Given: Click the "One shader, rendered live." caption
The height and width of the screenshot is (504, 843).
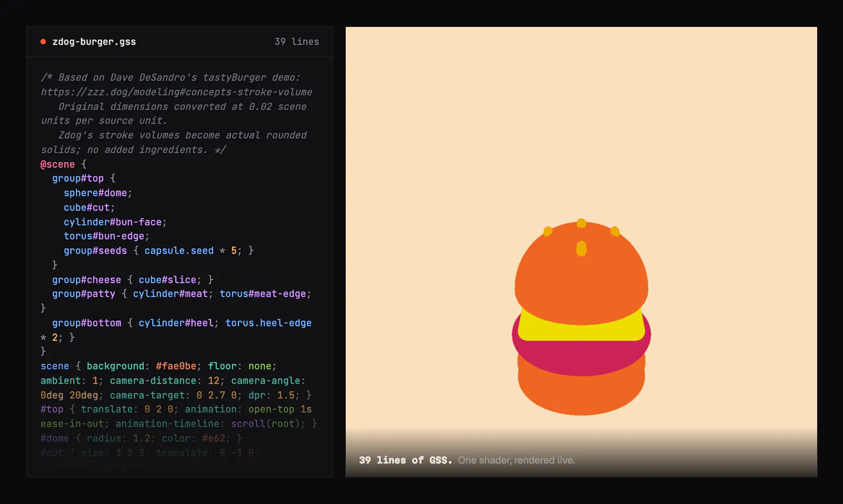Looking at the screenshot, I should [516, 460].
